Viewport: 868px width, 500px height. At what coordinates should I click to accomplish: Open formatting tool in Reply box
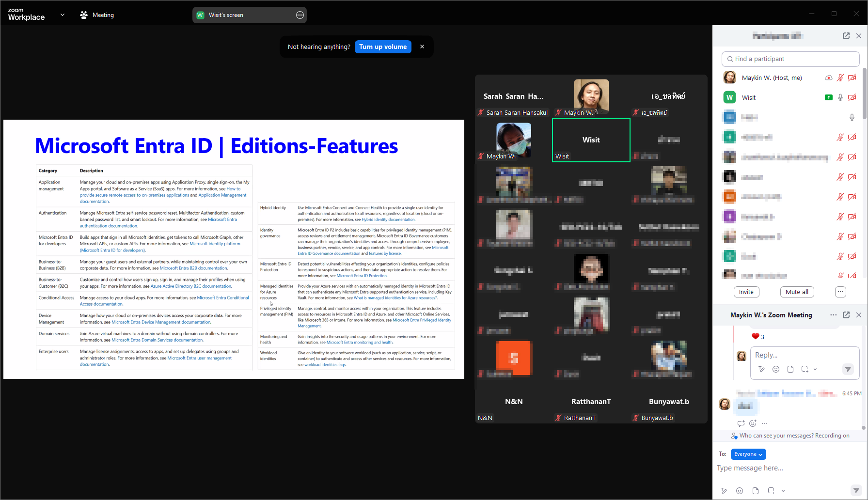(762, 369)
